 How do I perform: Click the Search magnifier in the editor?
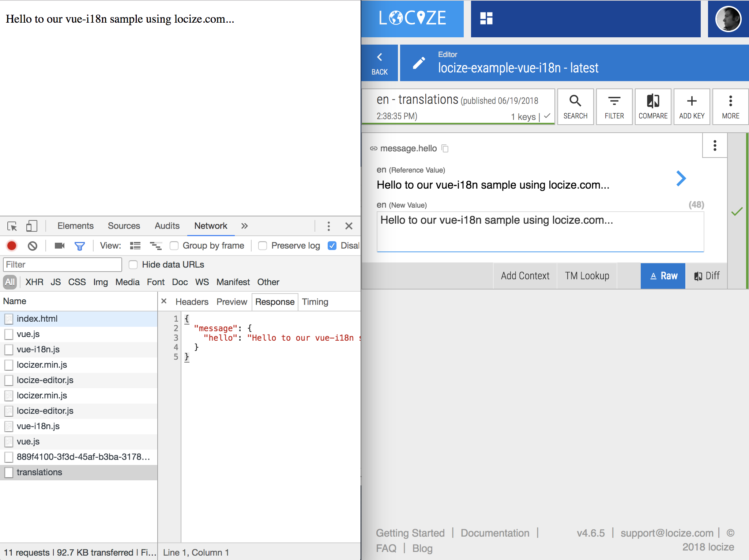pyautogui.click(x=575, y=107)
